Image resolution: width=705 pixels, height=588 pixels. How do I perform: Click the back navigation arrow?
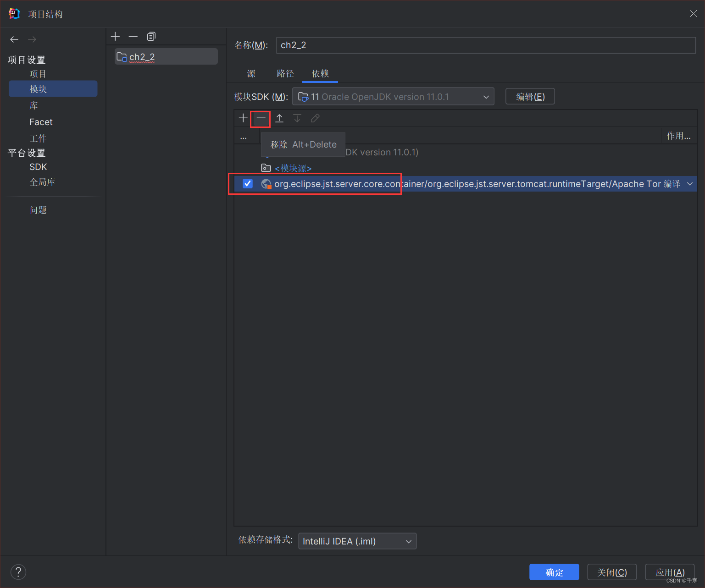(14, 39)
